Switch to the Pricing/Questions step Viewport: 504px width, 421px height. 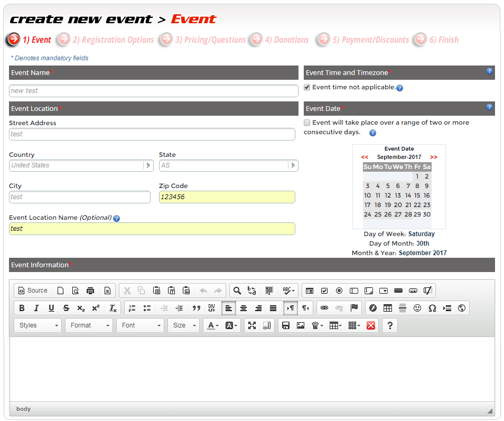click(210, 40)
